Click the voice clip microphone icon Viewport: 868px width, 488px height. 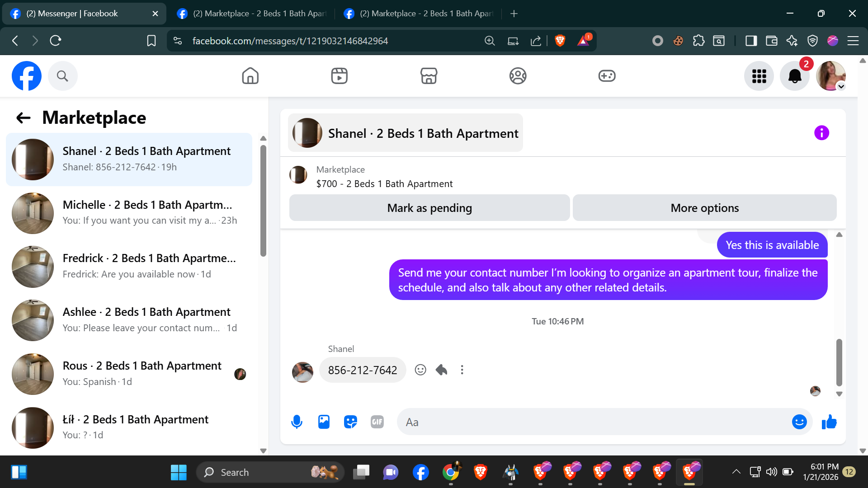point(297,422)
